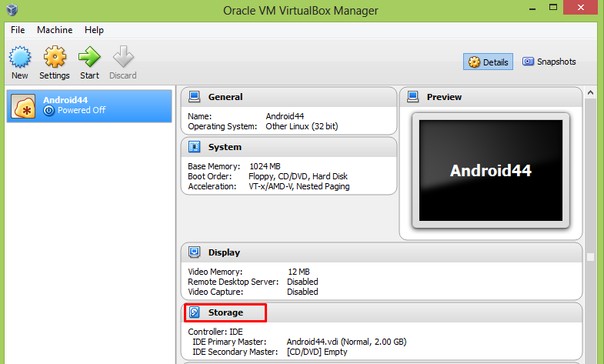The height and width of the screenshot is (364, 604).
Task: Click the Preview section monitor icon
Action: (413, 97)
